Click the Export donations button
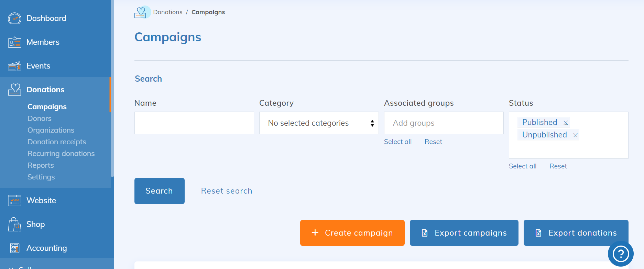Screen dimensions: 644x269 pos(576,233)
